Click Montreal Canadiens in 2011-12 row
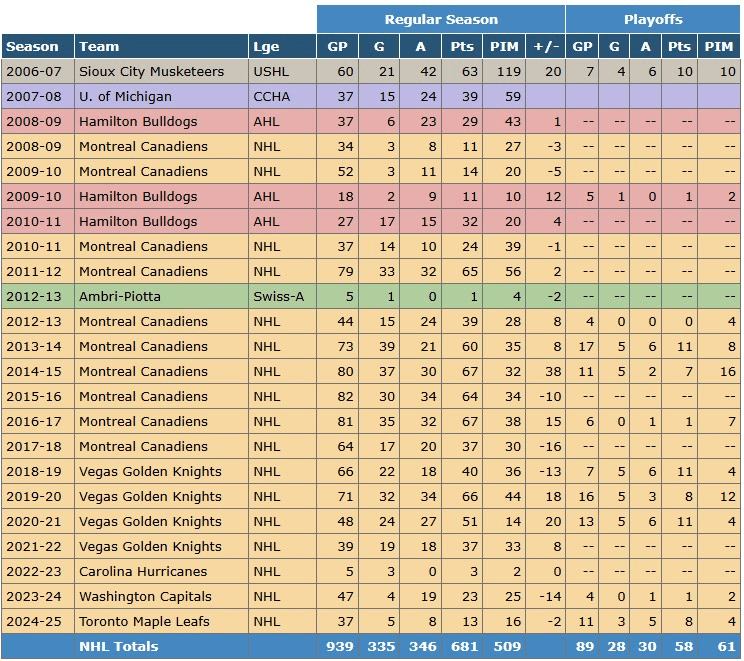This screenshot has height=661, width=744. (x=143, y=271)
